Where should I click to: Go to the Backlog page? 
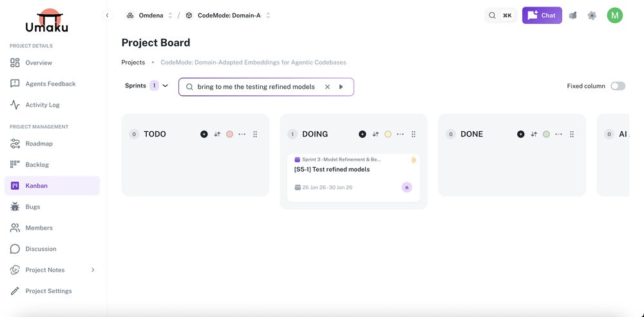click(x=37, y=165)
